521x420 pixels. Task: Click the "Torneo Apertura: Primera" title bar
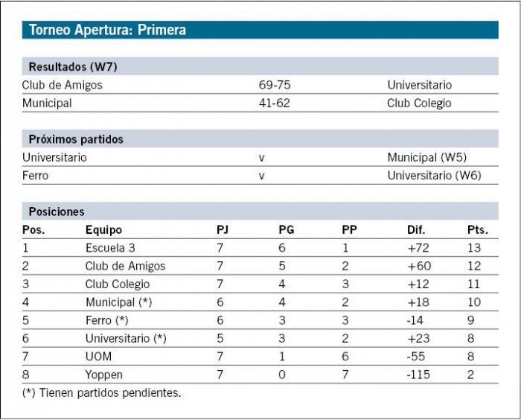pyautogui.click(x=108, y=30)
